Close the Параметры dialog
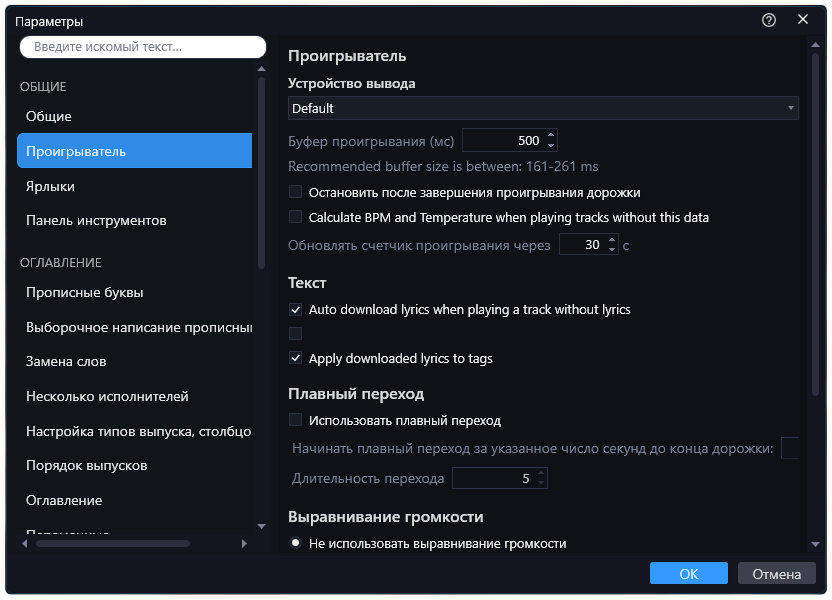 803,20
